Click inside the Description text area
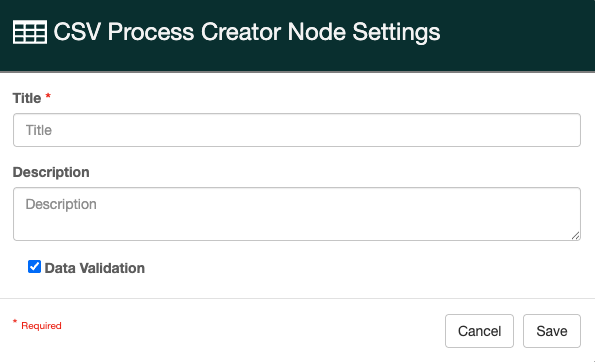595x362 pixels. tap(297, 214)
